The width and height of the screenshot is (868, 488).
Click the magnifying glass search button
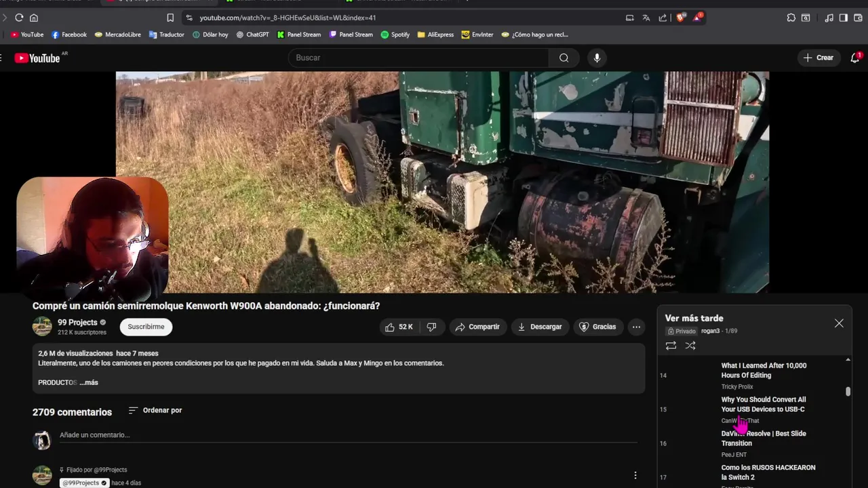[564, 58]
